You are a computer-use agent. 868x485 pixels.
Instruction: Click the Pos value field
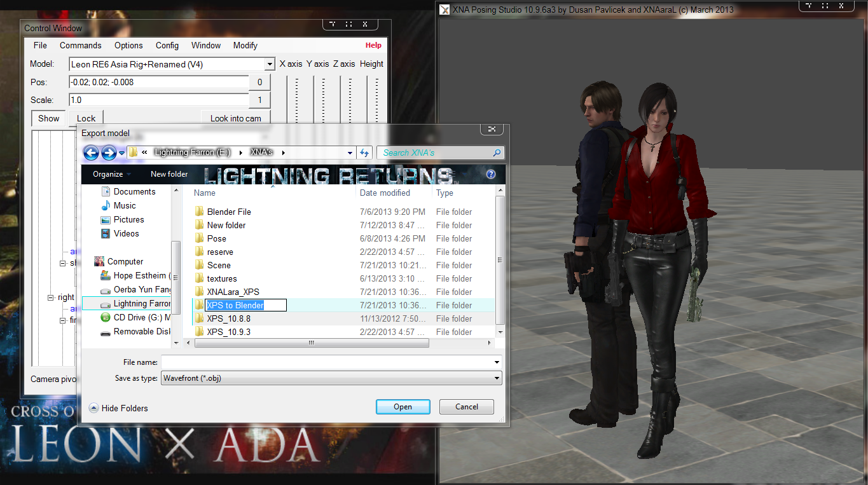[159, 82]
